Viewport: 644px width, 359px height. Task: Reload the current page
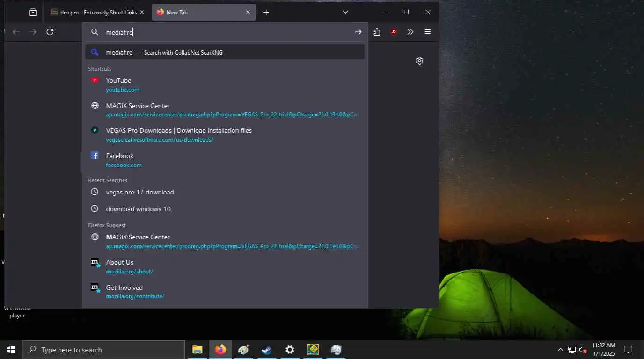pyautogui.click(x=50, y=32)
